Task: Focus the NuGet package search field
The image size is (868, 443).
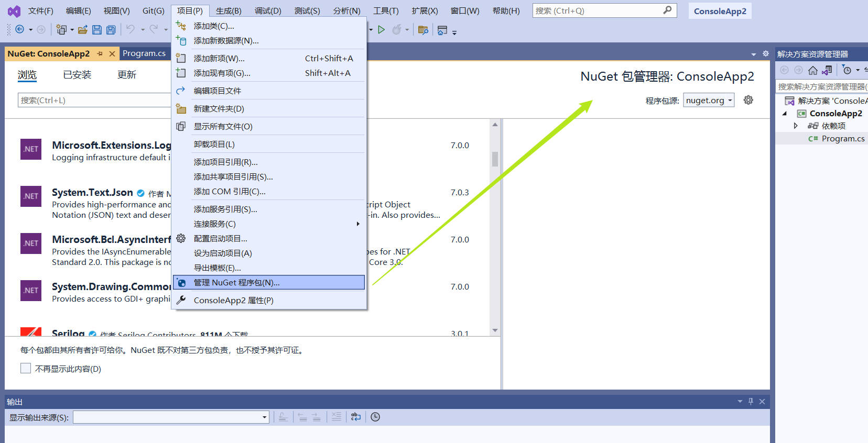Action: (94, 100)
